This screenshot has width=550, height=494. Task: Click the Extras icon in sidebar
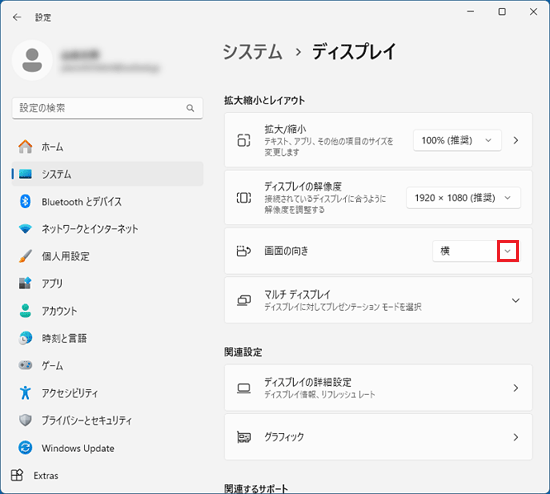tap(17, 475)
